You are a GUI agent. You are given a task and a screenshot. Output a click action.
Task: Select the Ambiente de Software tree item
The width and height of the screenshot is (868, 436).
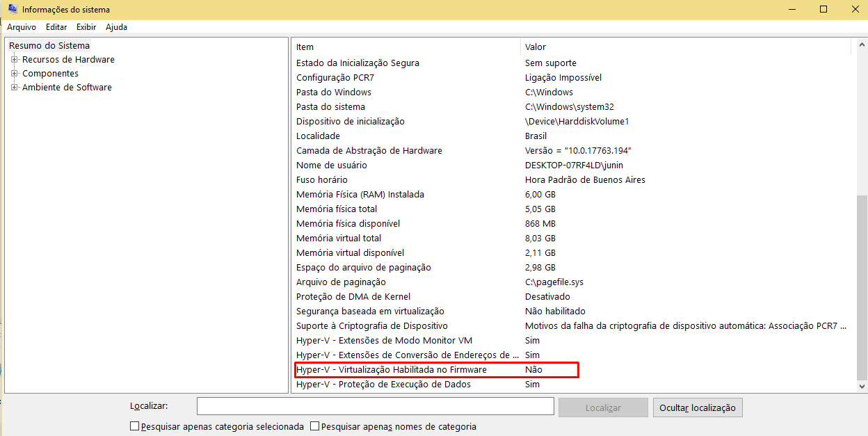67,88
